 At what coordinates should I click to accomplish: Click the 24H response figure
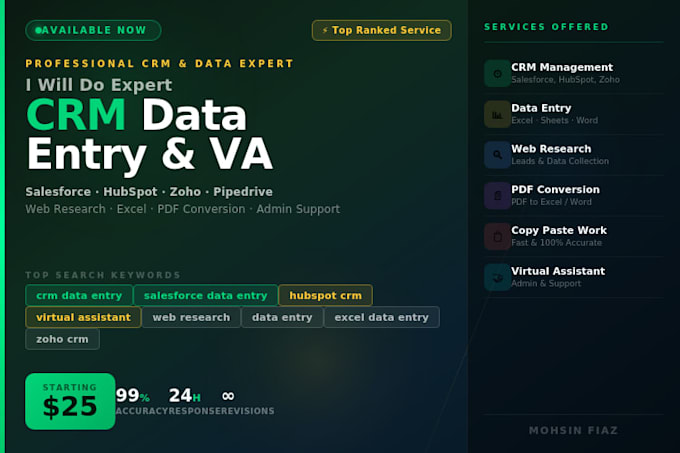click(185, 395)
